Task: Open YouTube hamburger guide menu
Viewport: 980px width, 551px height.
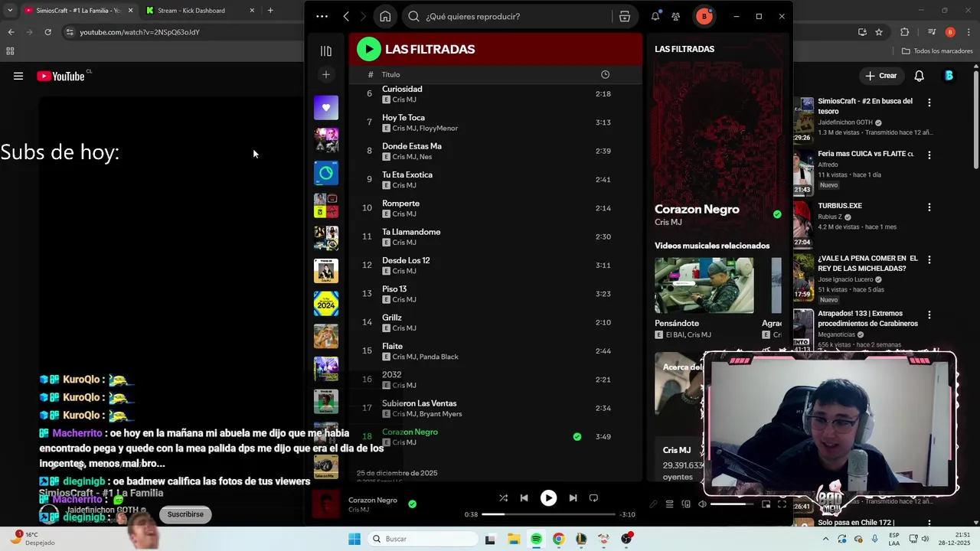Action: pyautogui.click(x=18, y=76)
